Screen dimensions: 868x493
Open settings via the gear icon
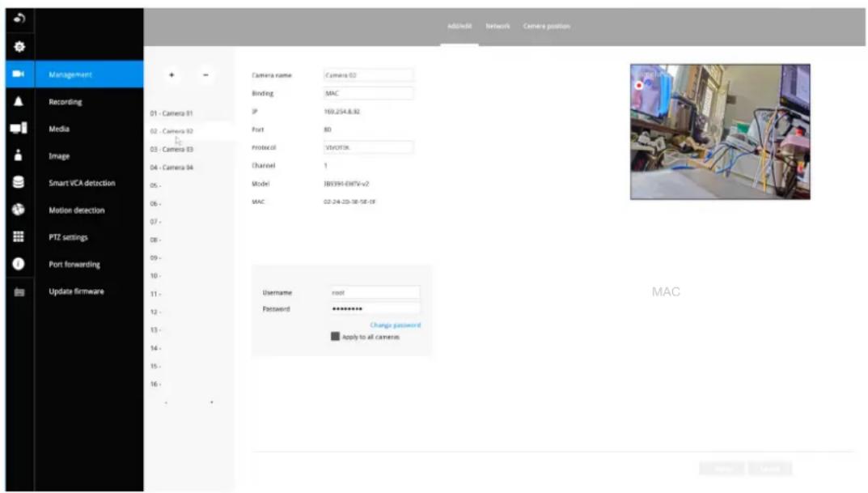(x=19, y=46)
